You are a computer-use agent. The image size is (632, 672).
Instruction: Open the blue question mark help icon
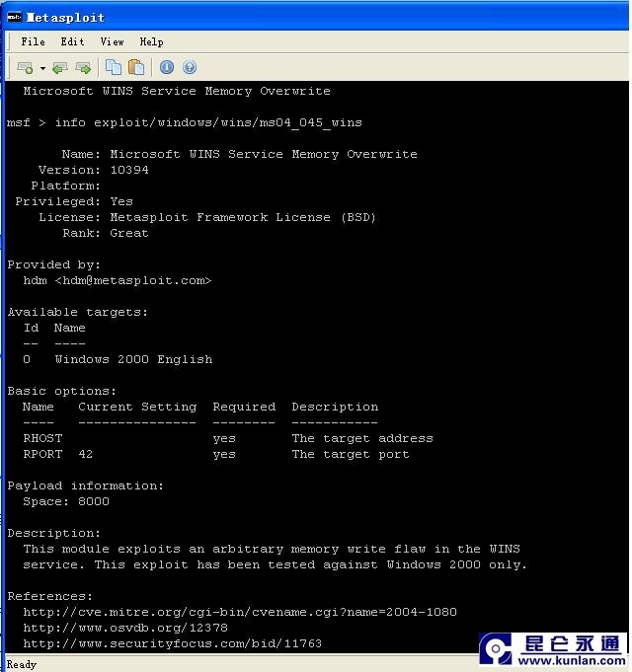190,67
